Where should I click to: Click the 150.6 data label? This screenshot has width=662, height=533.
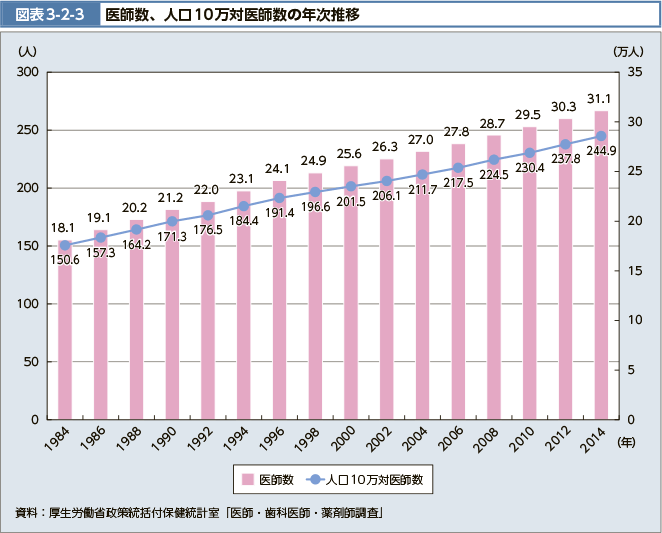tap(65, 261)
